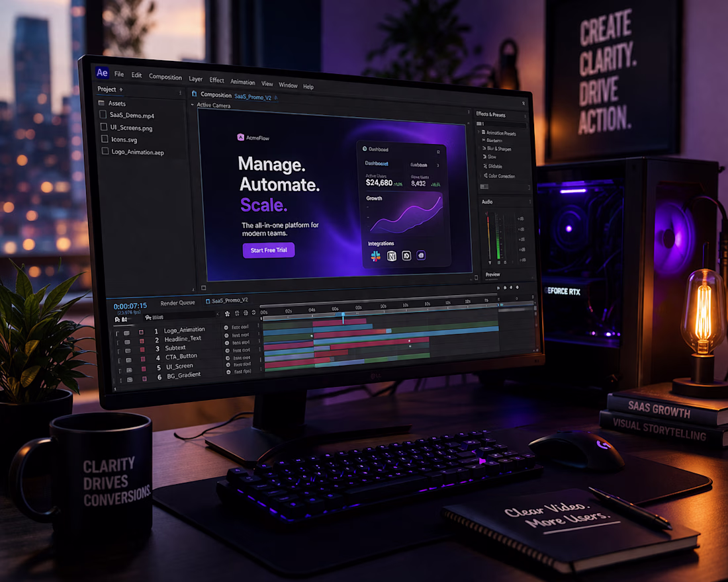Image resolution: width=728 pixels, height=582 pixels.
Task: Open the Window menu
Action: [x=288, y=85]
